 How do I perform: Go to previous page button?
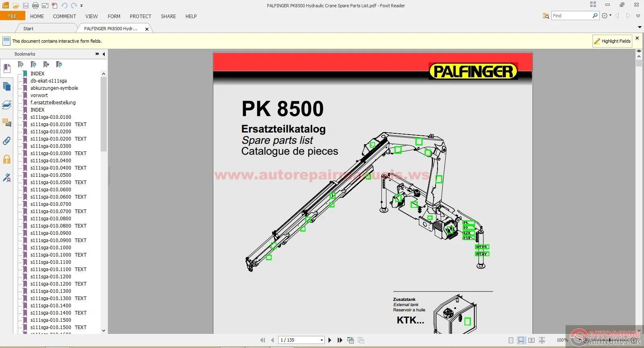pos(272,340)
